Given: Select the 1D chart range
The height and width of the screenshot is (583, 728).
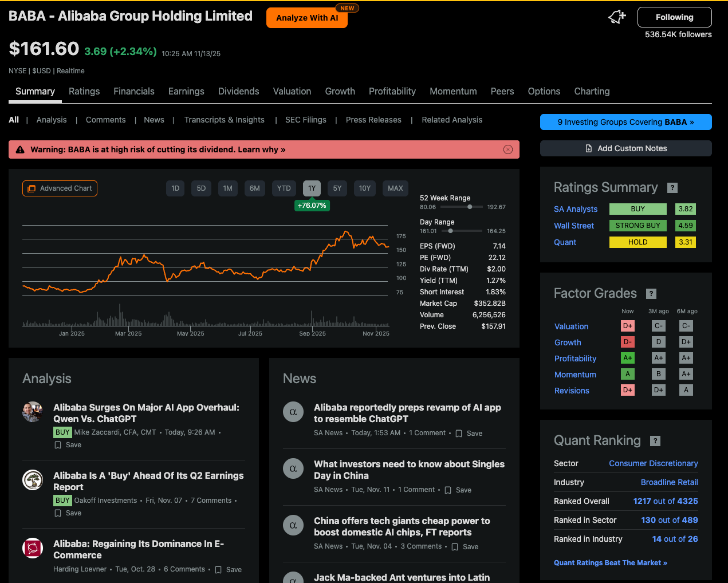Looking at the screenshot, I should point(175,188).
